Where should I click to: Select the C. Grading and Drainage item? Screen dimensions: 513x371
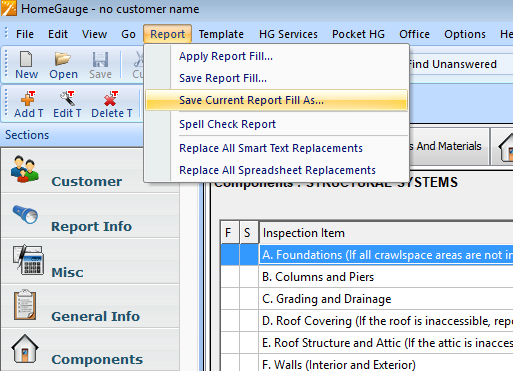pos(327,299)
